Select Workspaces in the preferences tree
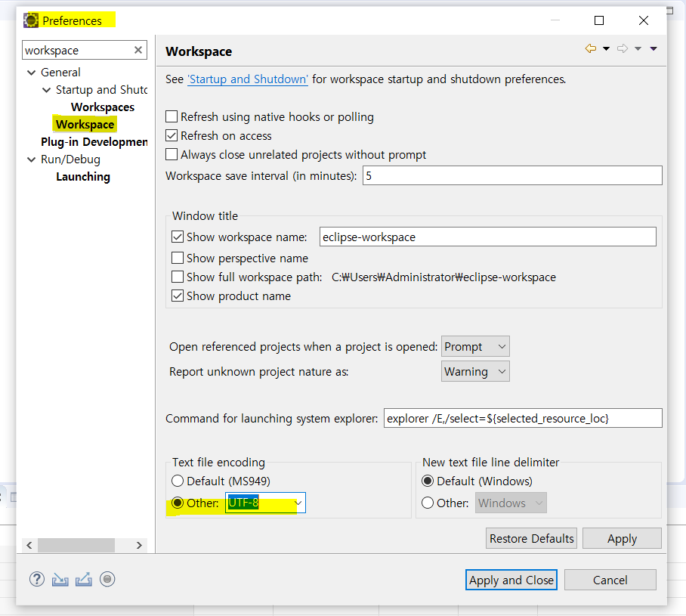The height and width of the screenshot is (616, 686). coord(103,107)
